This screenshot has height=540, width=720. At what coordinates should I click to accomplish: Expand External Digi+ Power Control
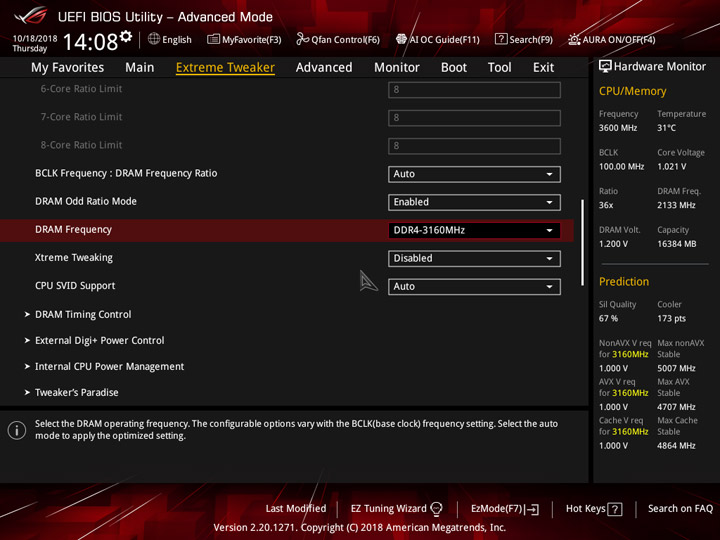coord(100,341)
